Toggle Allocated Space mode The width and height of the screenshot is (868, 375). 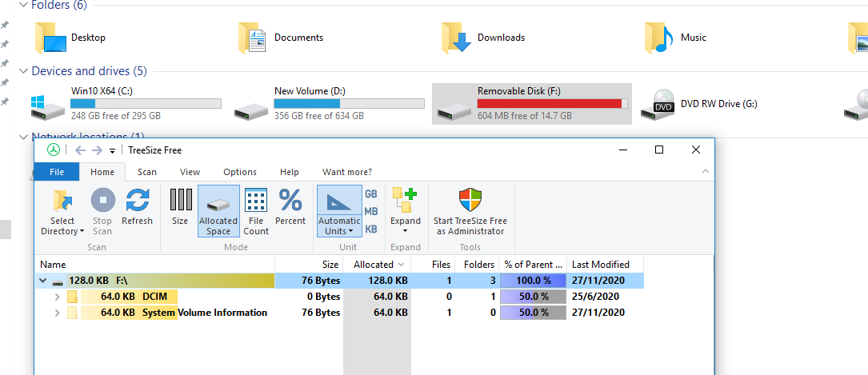[x=218, y=211]
